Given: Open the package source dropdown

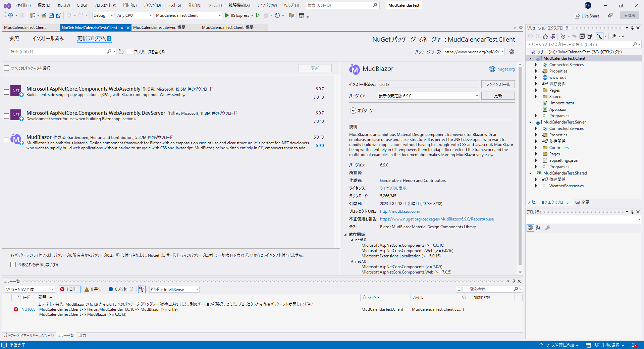Looking at the screenshot, I should 474,52.
